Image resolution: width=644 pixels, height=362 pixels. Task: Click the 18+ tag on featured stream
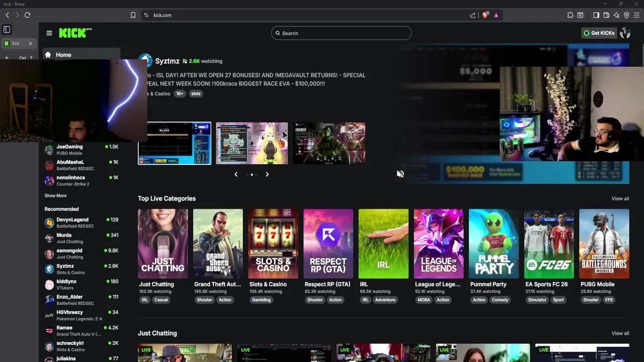(180, 94)
